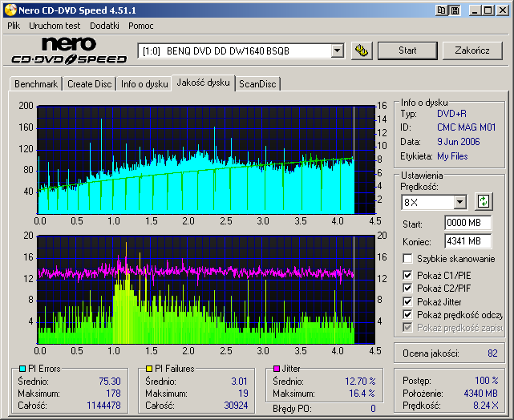Click the Koniec field showing 4341 MB

tap(467, 241)
